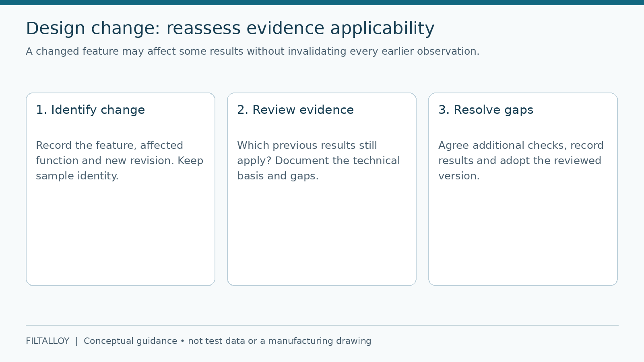Click the subtitle about a changed feature
Viewport: 644px width, 362px height.
253,51
